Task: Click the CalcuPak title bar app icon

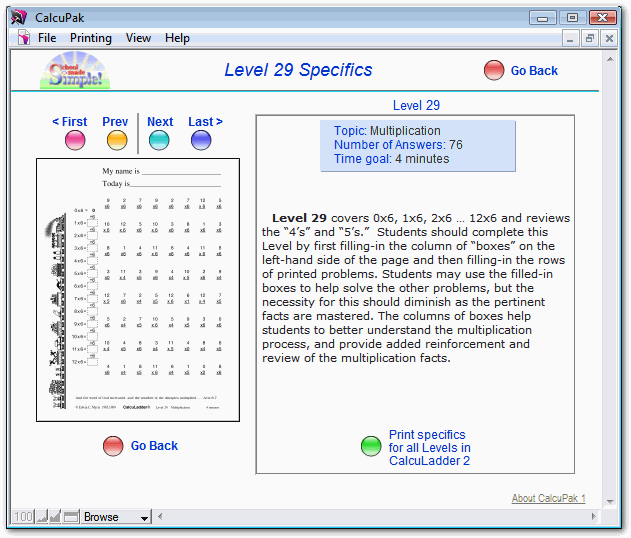Action: tap(19, 17)
